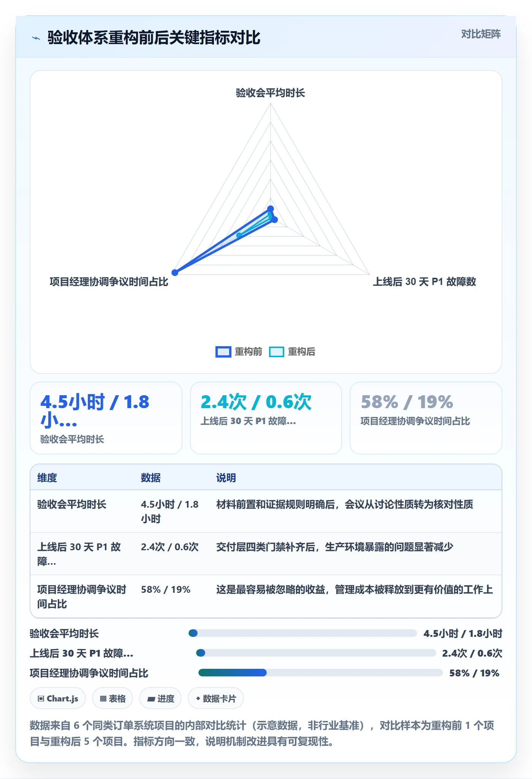Click the Chart.js tag chip
The height and width of the screenshot is (779, 532).
point(58,698)
